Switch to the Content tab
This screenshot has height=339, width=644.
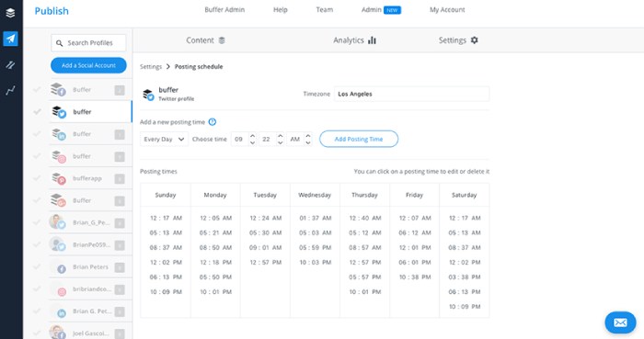point(205,40)
